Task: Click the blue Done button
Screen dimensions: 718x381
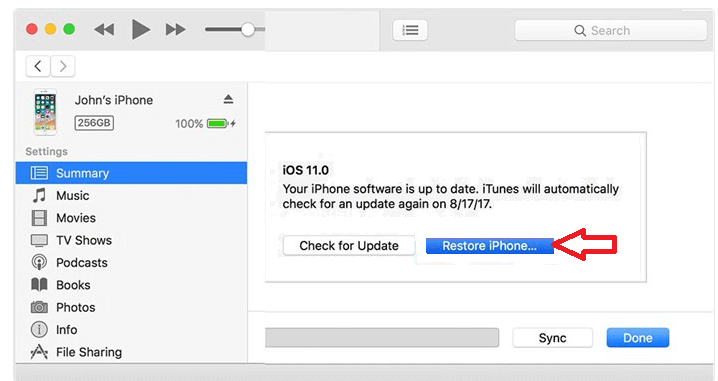Action: click(x=638, y=338)
